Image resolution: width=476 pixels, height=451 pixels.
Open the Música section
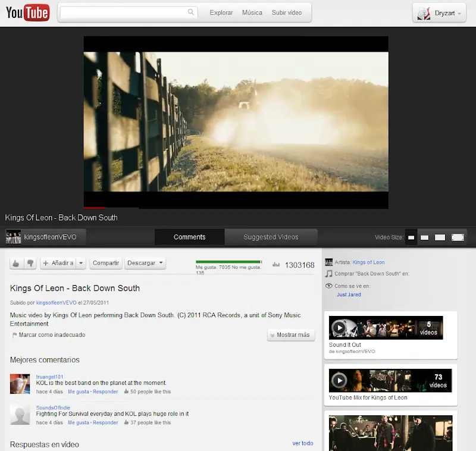252,12
